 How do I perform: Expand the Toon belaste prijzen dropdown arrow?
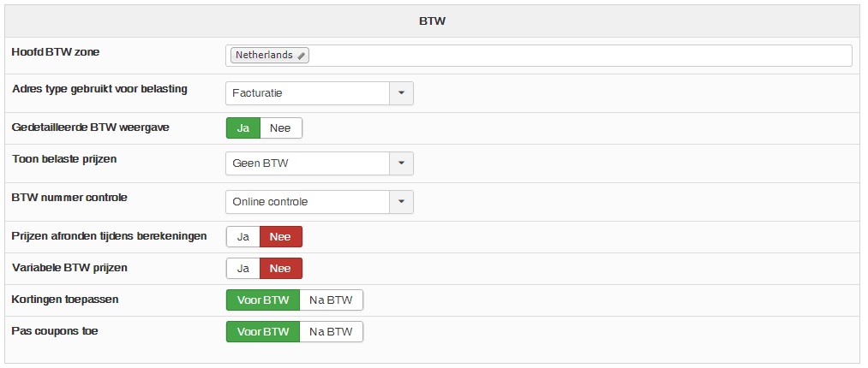[402, 163]
